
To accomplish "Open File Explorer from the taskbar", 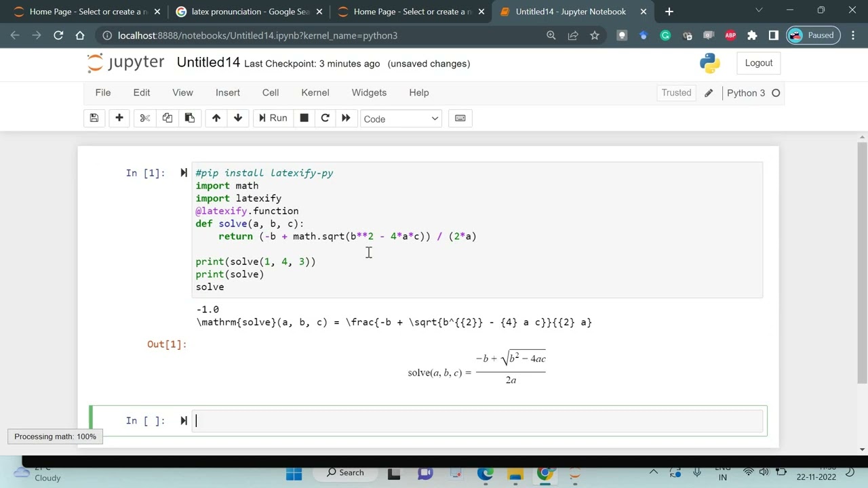I will coord(515,474).
